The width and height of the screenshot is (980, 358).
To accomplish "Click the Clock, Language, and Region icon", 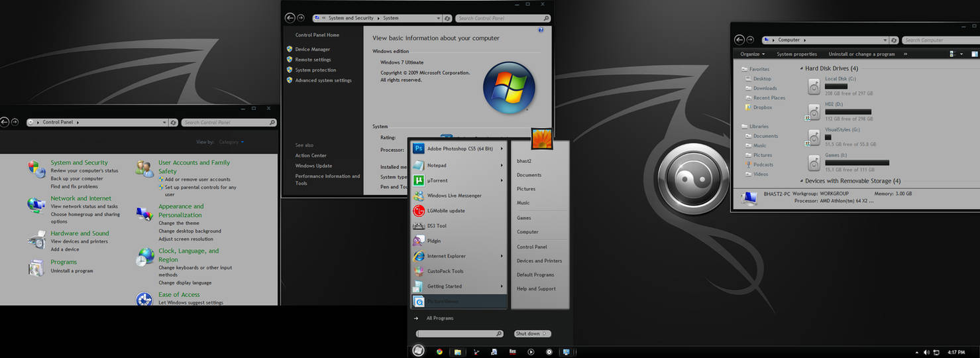I will [x=144, y=258].
